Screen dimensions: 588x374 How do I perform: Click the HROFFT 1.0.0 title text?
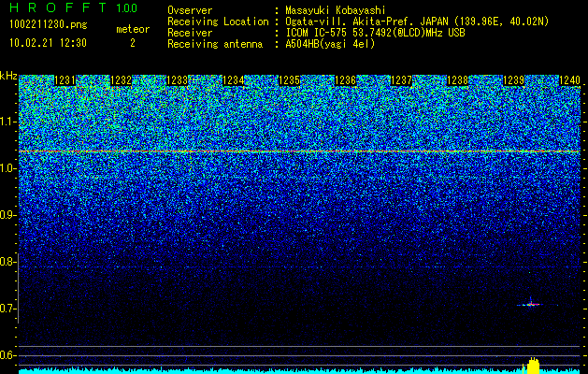74,7
